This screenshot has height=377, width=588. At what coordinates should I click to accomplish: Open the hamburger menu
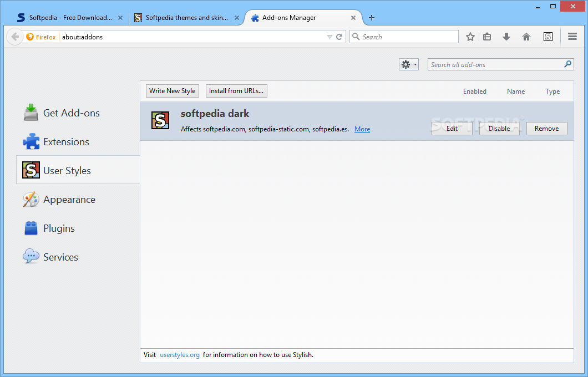(x=572, y=37)
